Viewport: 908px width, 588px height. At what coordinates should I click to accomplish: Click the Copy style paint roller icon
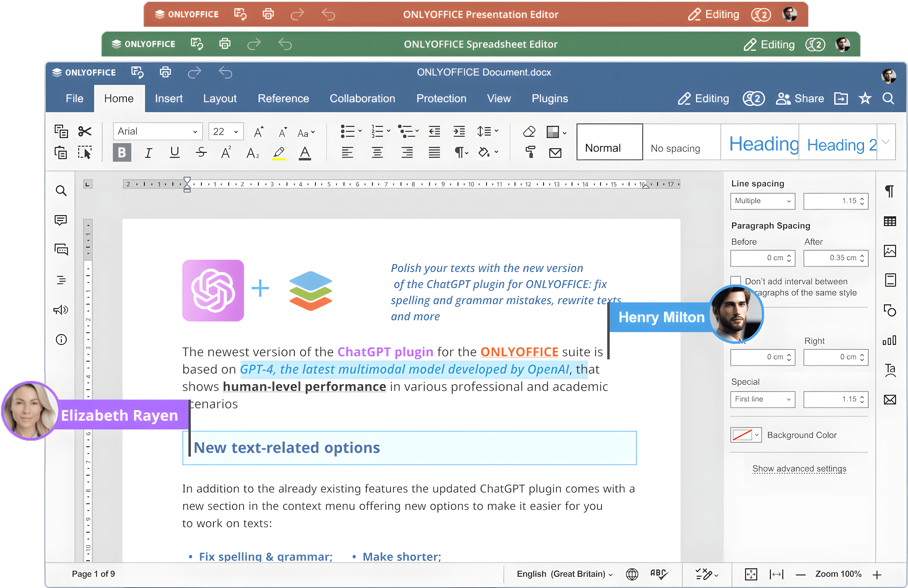pos(530,152)
